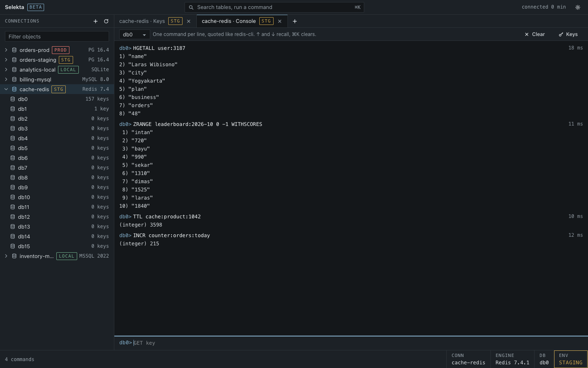Click the cache-redis database icon
The width and height of the screenshot is (588, 368).
(x=14, y=89)
